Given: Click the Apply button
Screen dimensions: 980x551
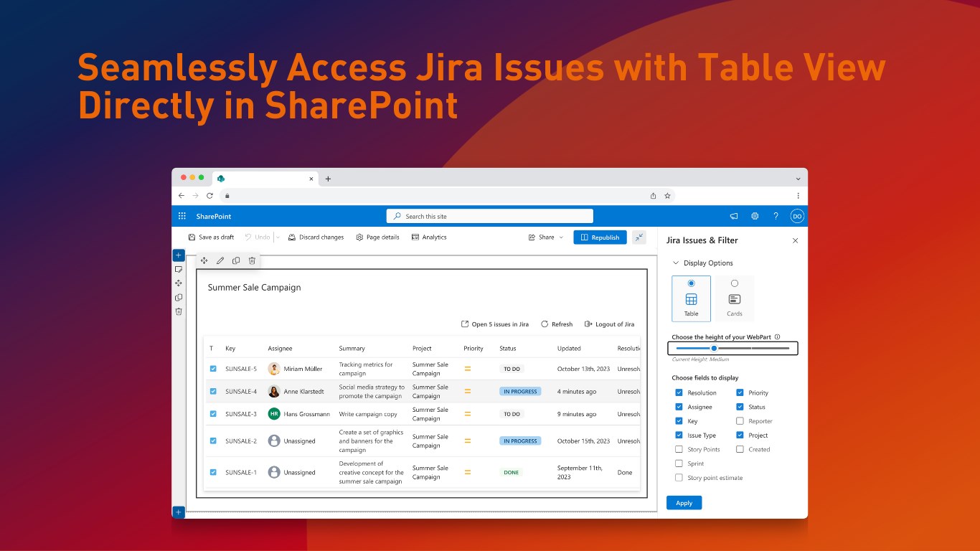Looking at the screenshot, I should 684,503.
